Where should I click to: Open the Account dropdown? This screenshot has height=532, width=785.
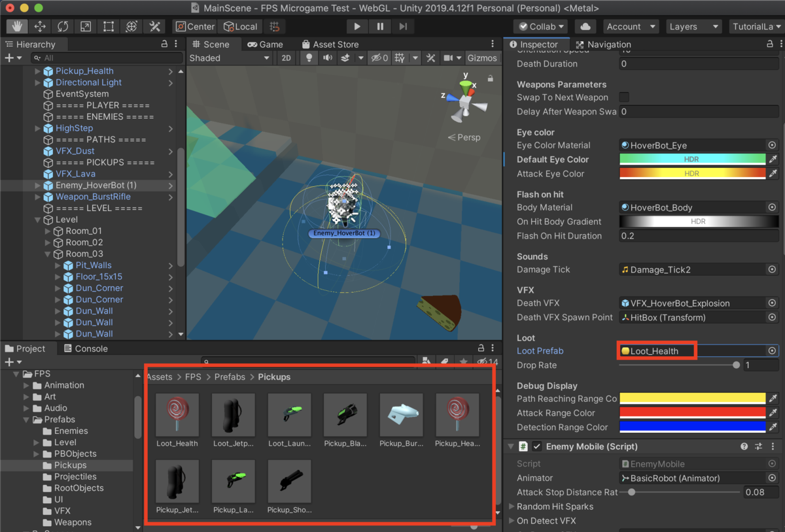coord(630,27)
